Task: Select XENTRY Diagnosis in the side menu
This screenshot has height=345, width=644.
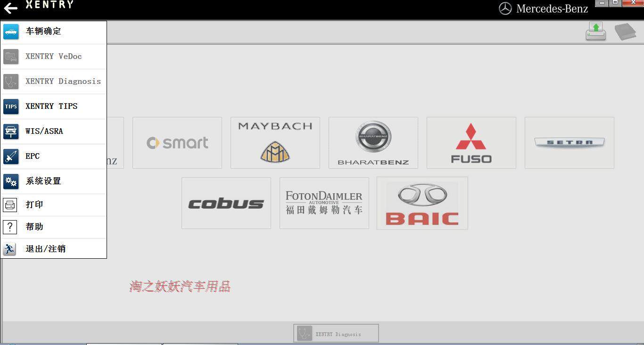Action: (x=54, y=82)
